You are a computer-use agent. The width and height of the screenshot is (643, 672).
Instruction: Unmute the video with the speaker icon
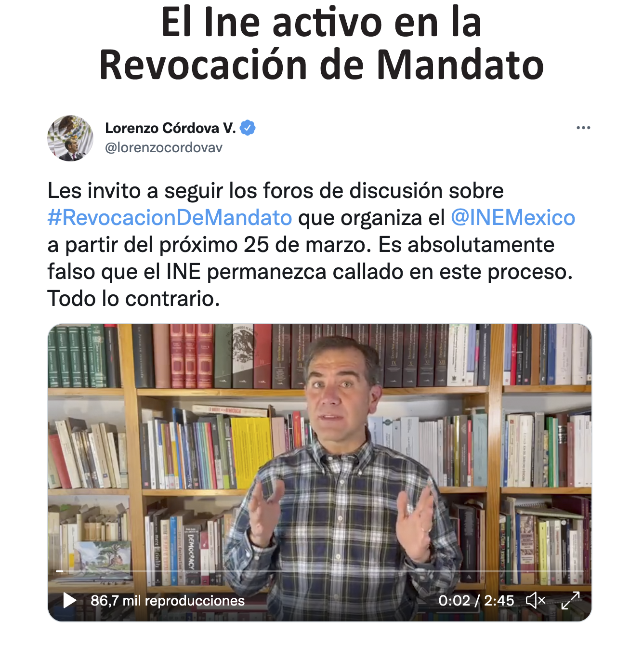pyautogui.click(x=536, y=600)
